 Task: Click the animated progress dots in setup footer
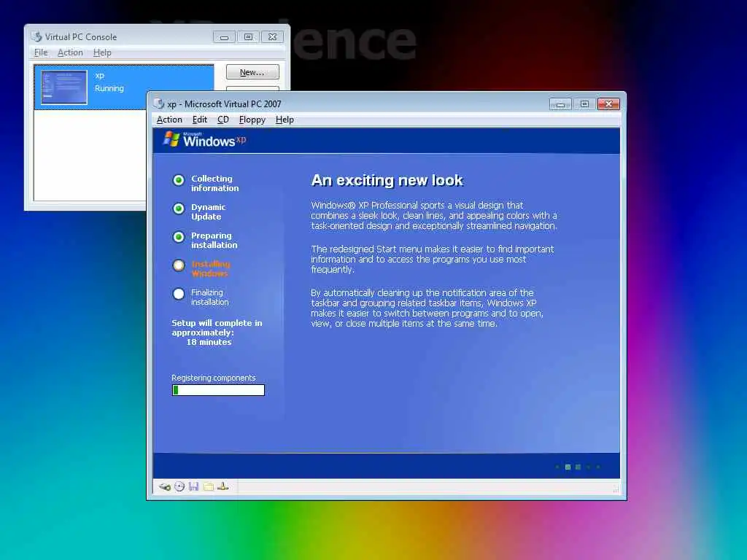[x=578, y=467]
